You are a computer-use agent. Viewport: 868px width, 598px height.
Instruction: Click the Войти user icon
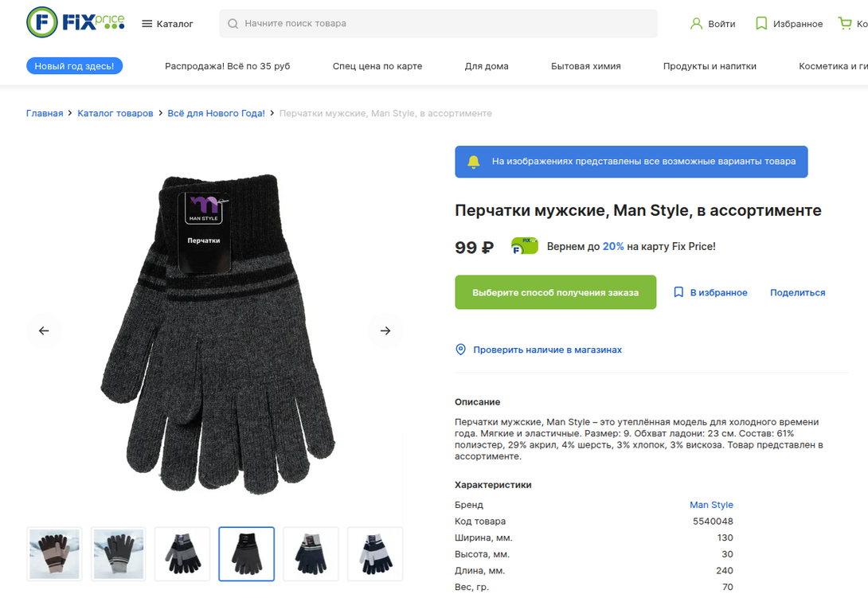tap(697, 24)
